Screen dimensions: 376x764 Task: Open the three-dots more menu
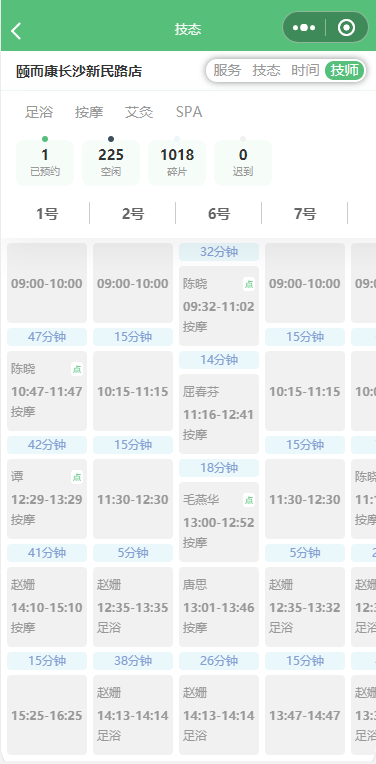coord(304,28)
